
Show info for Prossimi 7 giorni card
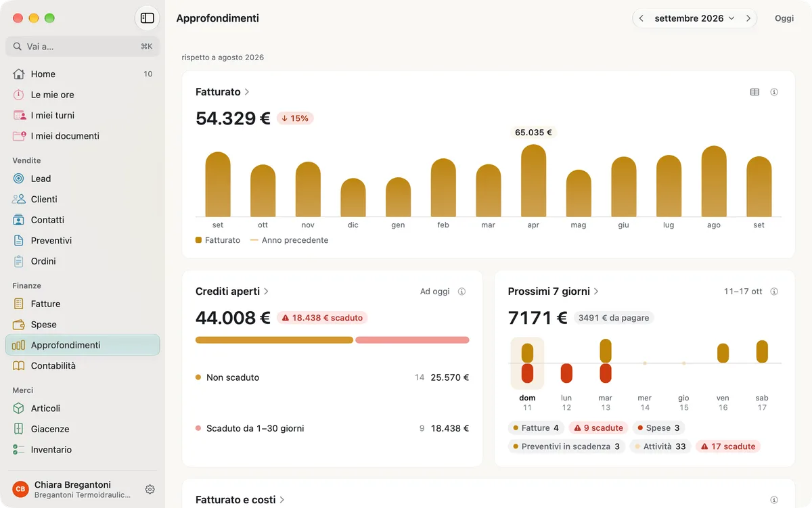[774, 292]
